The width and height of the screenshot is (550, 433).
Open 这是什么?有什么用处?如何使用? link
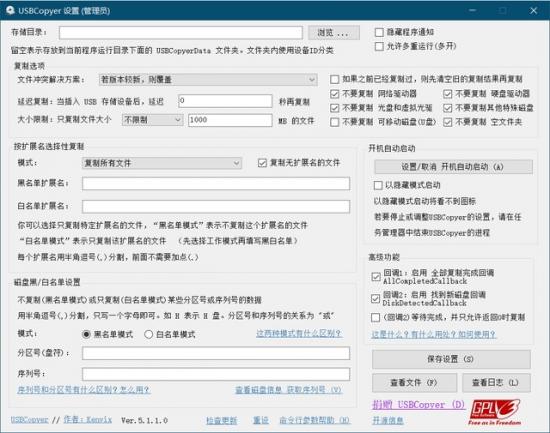pos(434,334)
